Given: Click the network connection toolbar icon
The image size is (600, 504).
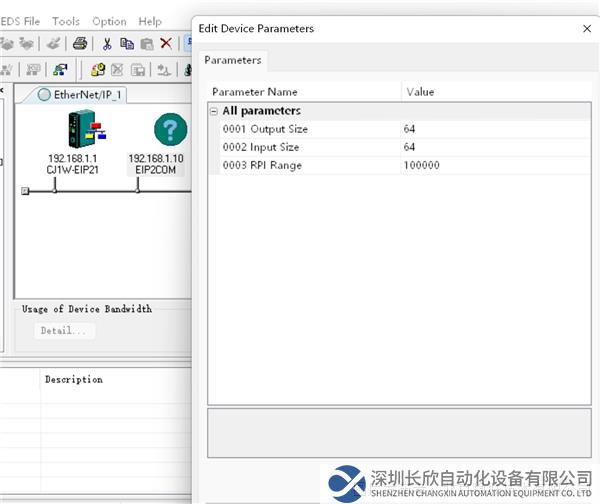Looking at the screenshot, I should pyautogui.click(x=60, y=69).
